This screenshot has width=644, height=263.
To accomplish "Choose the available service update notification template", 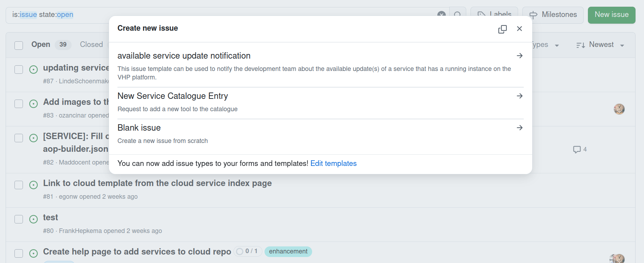I will (320, 66).
